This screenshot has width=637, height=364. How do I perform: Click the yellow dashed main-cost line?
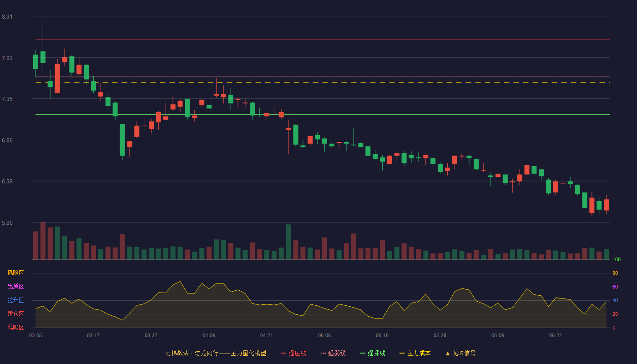click(x=323, y=83)
